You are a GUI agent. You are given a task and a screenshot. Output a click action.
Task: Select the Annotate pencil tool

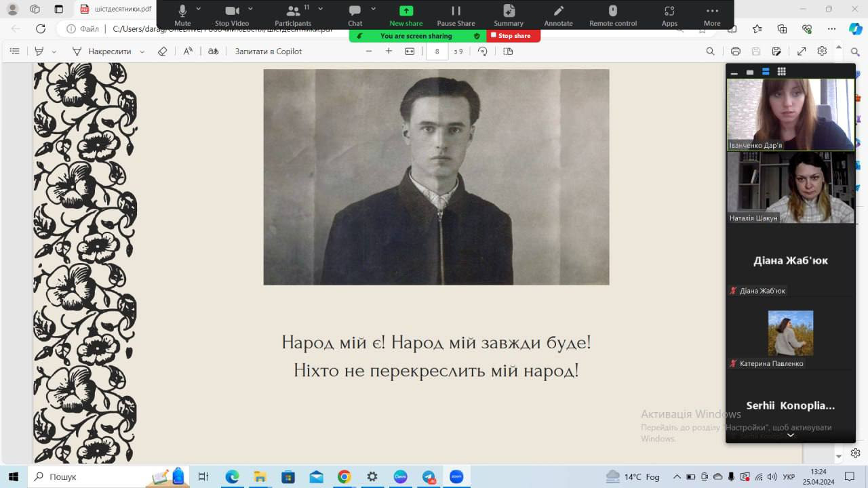558,14
